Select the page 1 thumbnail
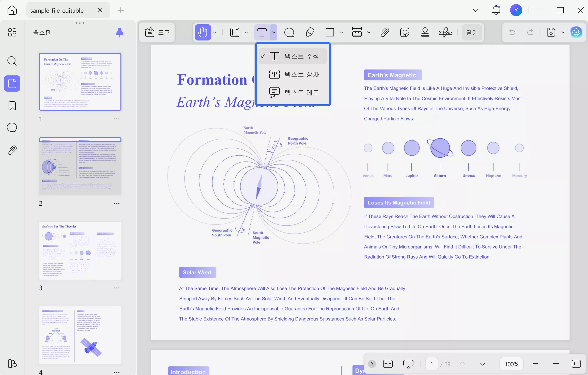 click(x=80, y=82)
